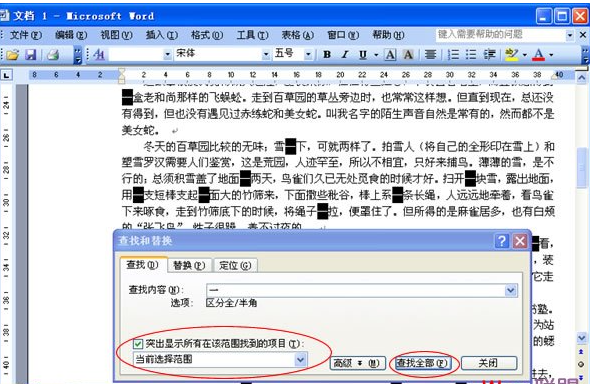Click the decrease indent icon

click(x=489, y=55)
